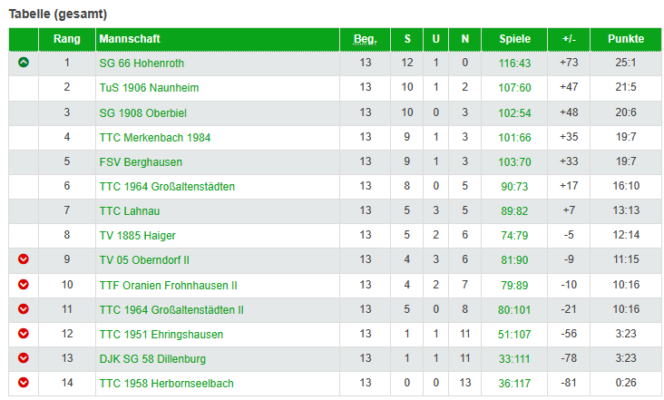Open the 107:60 Spiele link for Naunheim

tap(515, 88)
